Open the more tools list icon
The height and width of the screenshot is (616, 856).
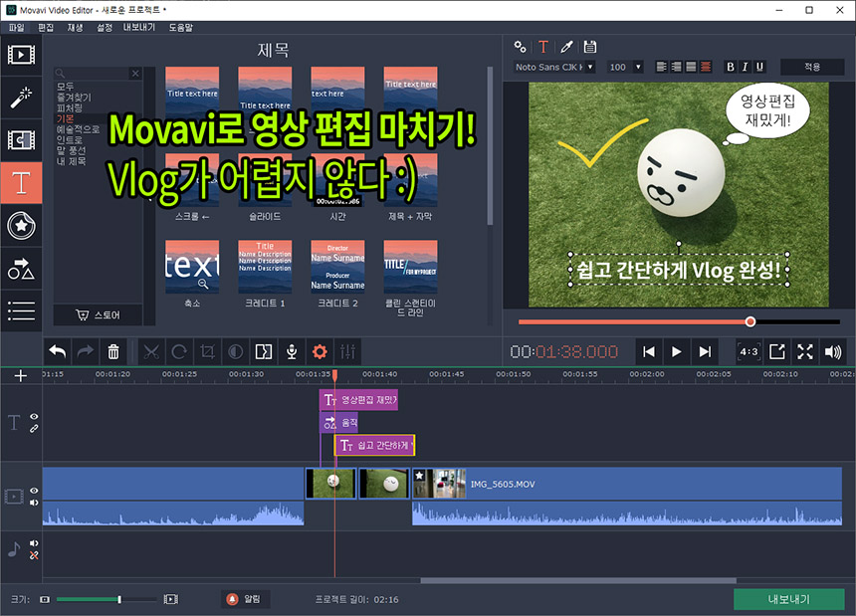point(21,310)
